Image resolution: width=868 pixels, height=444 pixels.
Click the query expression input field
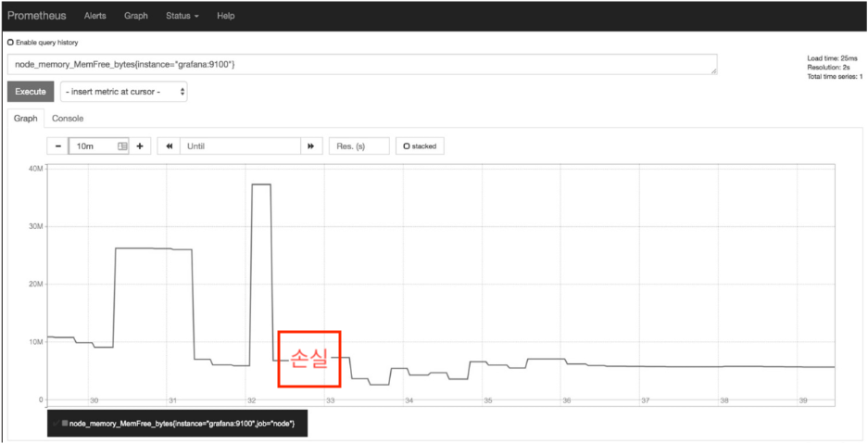(x=361, y=64)
